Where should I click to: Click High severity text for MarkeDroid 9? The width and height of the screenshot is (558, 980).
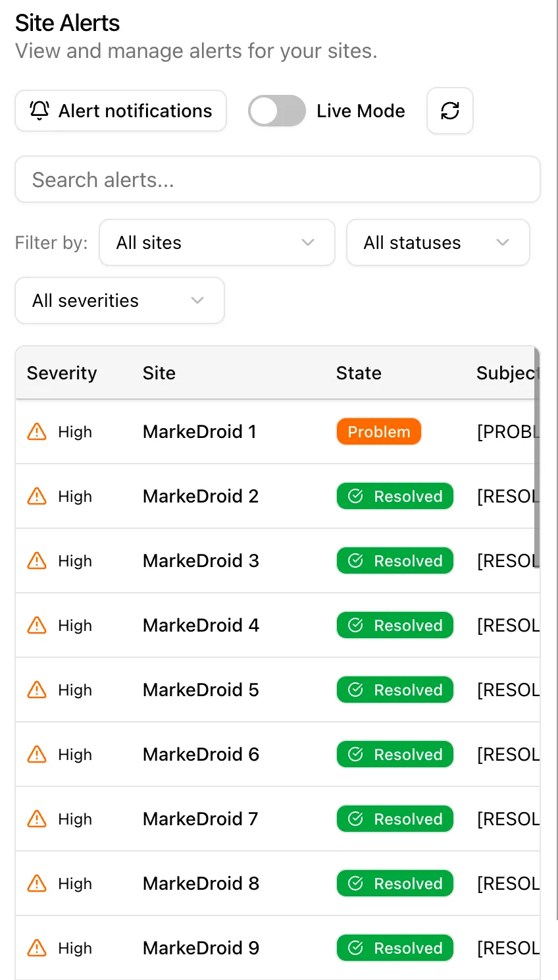click(x=75, y=948)
